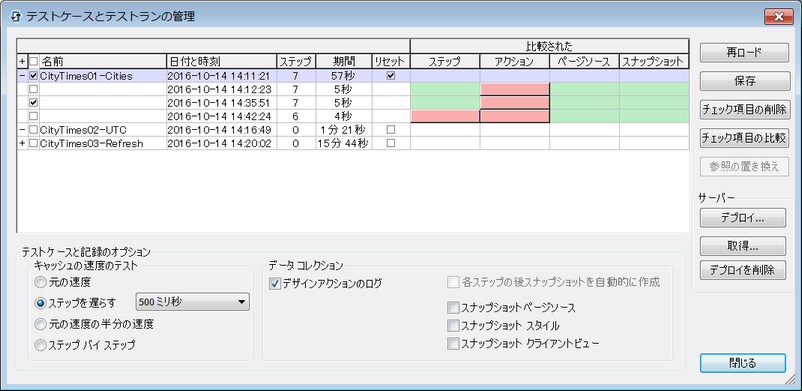The height and width of the screenshot is (391, 802).
Task: Sort by 日付と時刻 column header
Action: point(221,61)
